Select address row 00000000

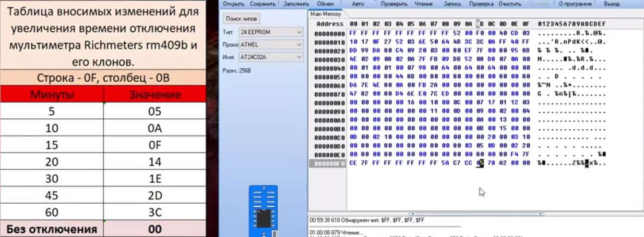330,33
